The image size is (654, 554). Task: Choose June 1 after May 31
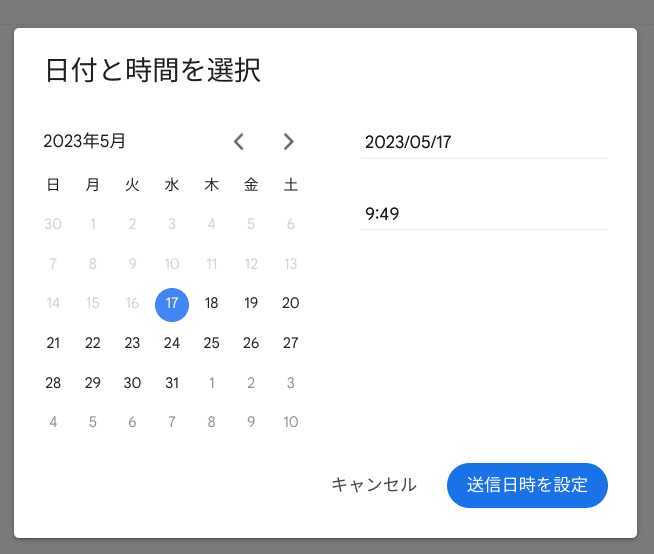click(211, 383)
